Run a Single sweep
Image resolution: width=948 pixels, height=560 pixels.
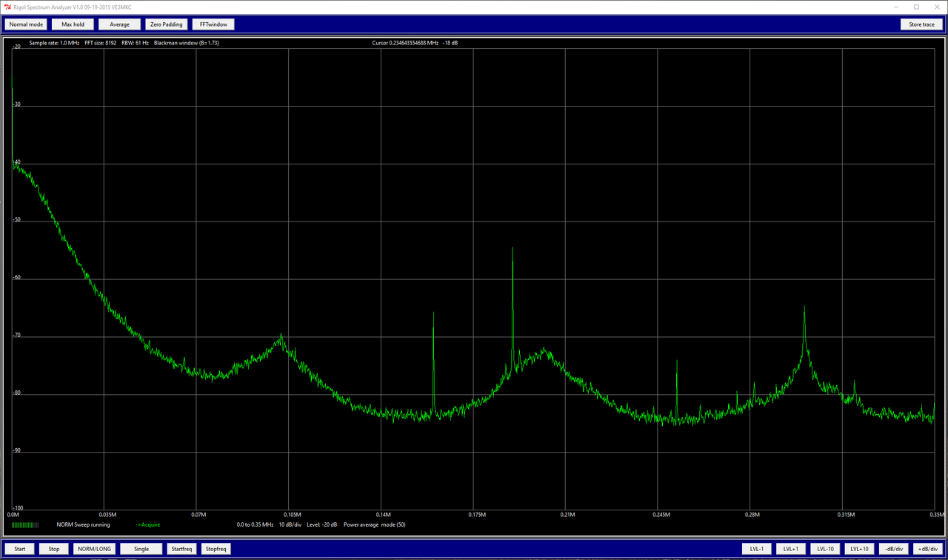tap(141, 549)
